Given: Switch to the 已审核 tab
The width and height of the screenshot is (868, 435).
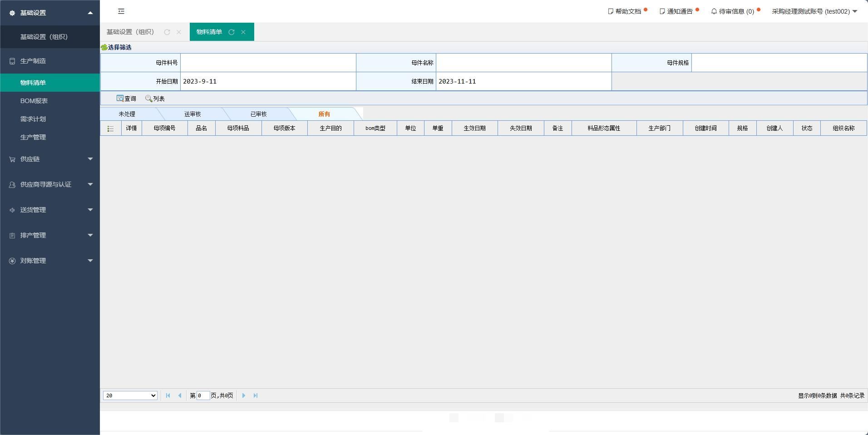Looking at the screenshot, I should (x=259, y=114).
